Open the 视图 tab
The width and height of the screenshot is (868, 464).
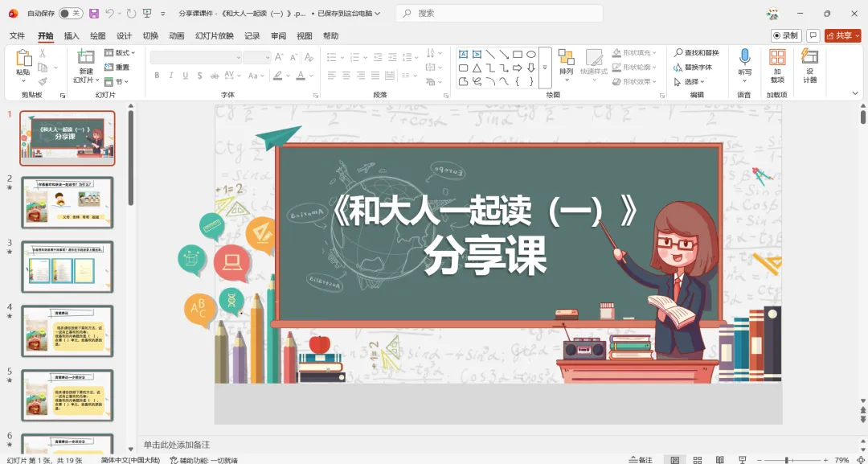(305, 36)
